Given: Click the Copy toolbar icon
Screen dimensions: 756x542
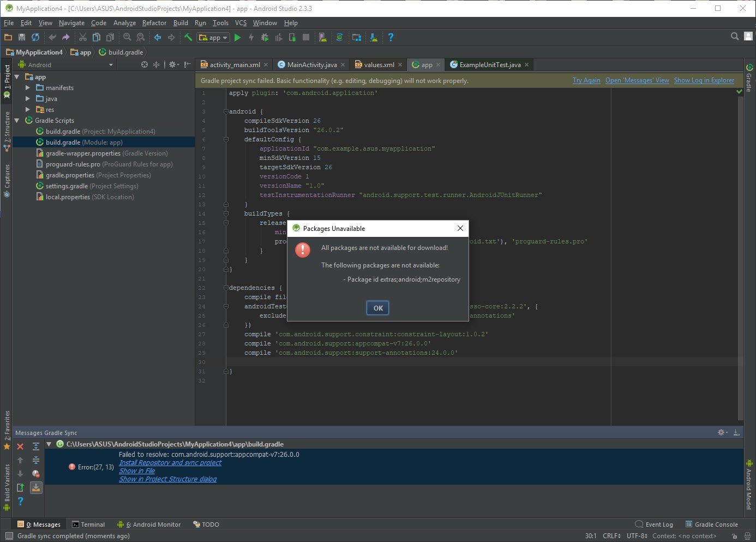Looking at the screenshot, I should pos(97,37).
